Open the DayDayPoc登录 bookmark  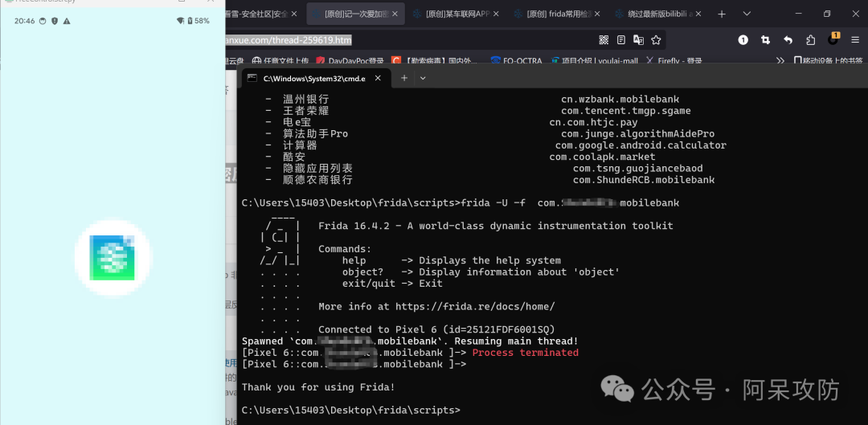point(350,61)
